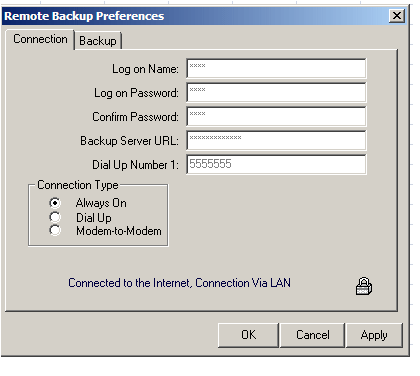Focus the Log on Name field
The image size is (420, 376).
coord(276,68)
